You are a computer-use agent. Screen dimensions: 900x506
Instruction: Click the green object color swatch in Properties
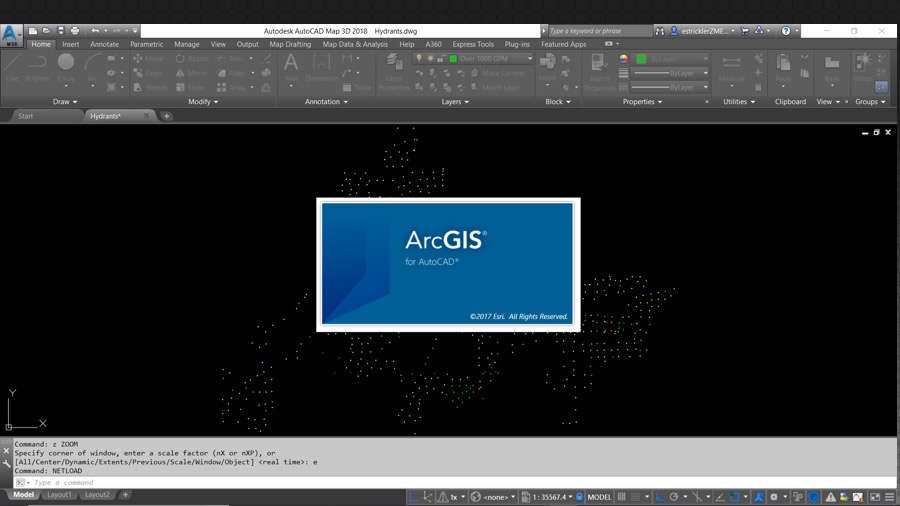(641, 59)
